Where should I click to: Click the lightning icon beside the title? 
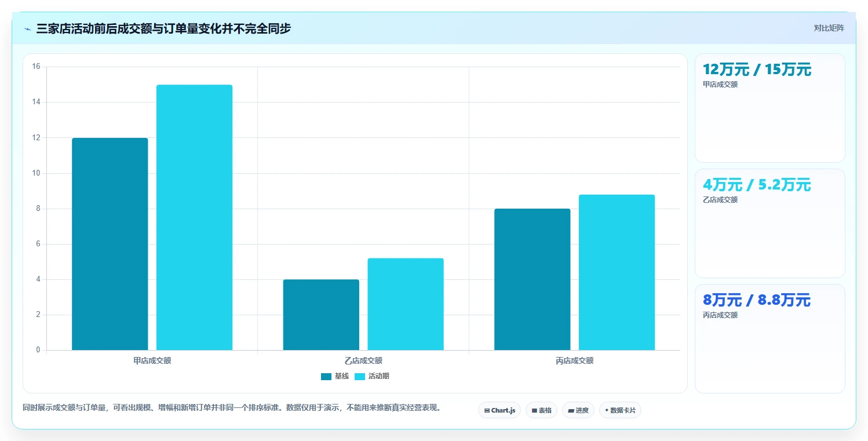(x=27, y=28)
